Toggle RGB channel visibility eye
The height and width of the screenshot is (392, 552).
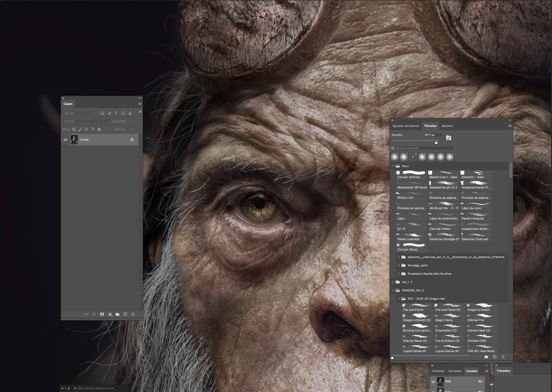(x=433, y=382)
